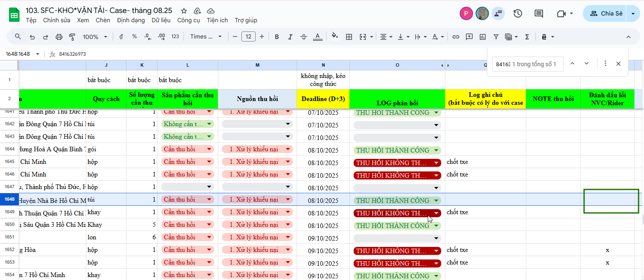
Task: Decrease font size with minus
Action: tap(235, 37)
